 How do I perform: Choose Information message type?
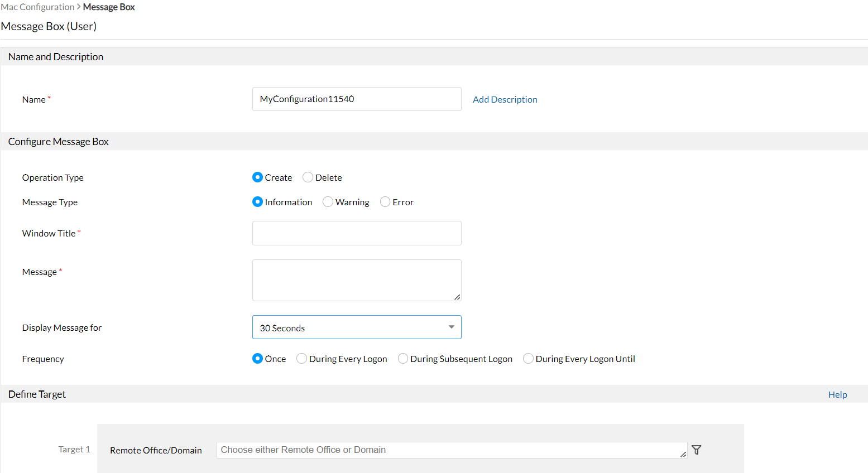[x=257, y=202]
